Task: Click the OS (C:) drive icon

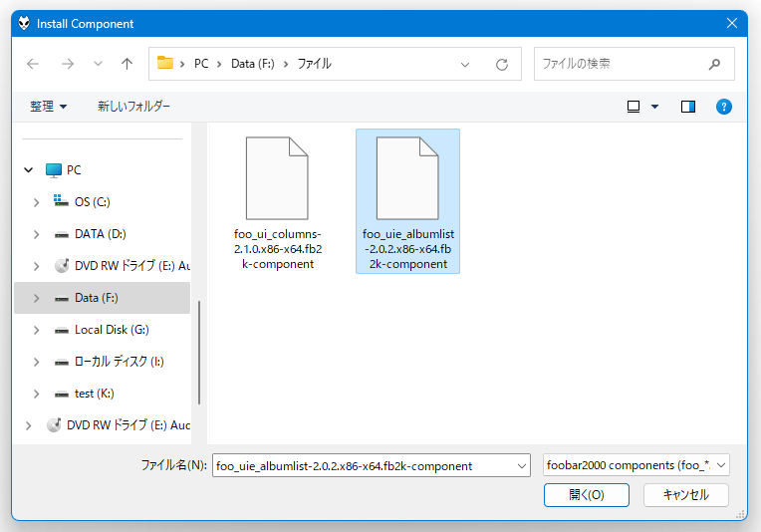Action: tap(61, 200)
